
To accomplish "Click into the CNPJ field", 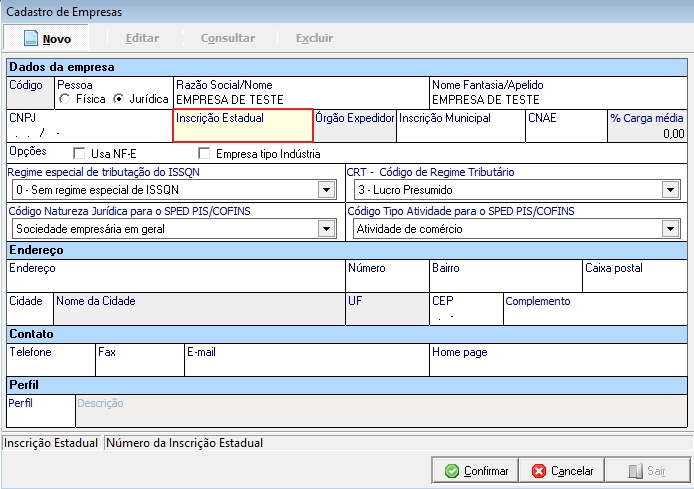I will pos(88,132).
